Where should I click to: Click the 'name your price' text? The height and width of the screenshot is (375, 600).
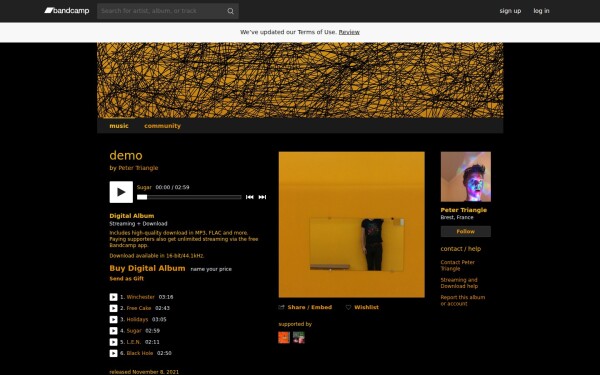click(x=211, y=269)
